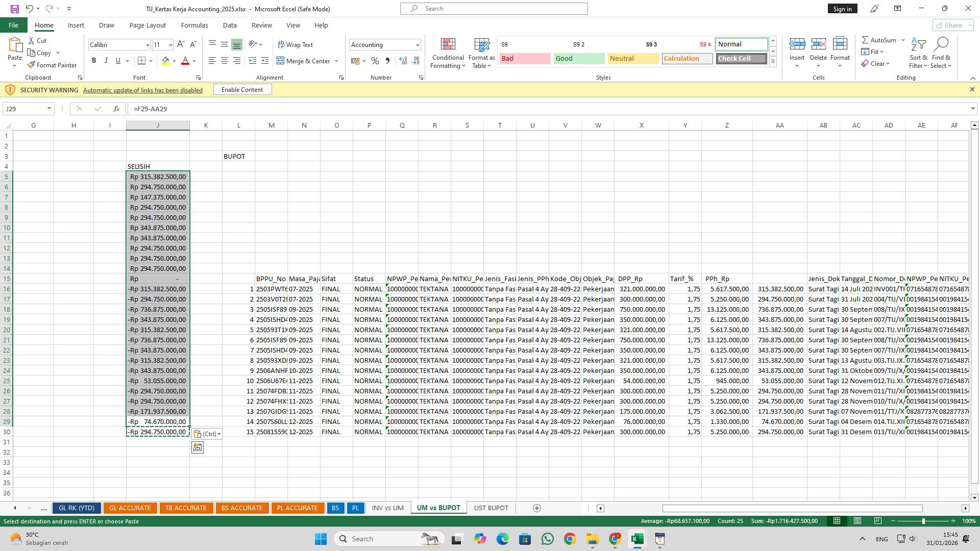Click the Comma Style number icon

tap(387, 61)
